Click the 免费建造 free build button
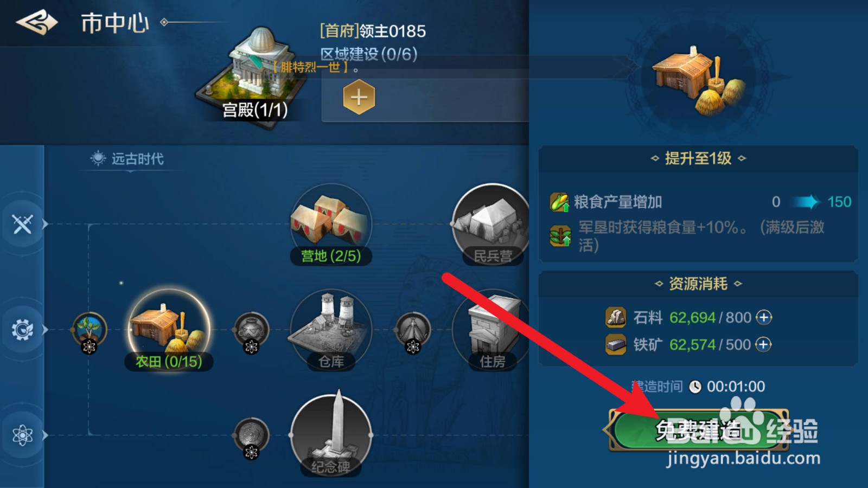 [x=699, y=430]
